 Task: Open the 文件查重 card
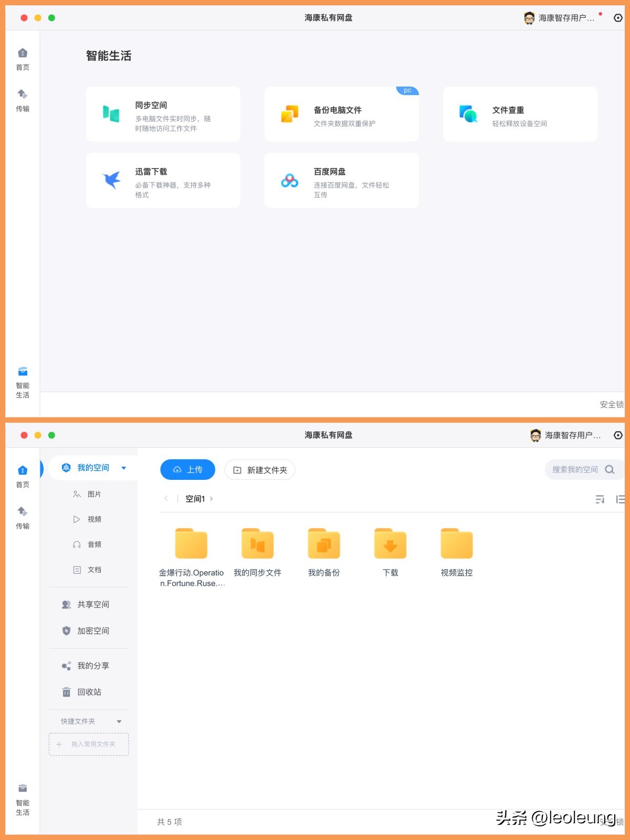pyautogui.click(x=520, y=114)
